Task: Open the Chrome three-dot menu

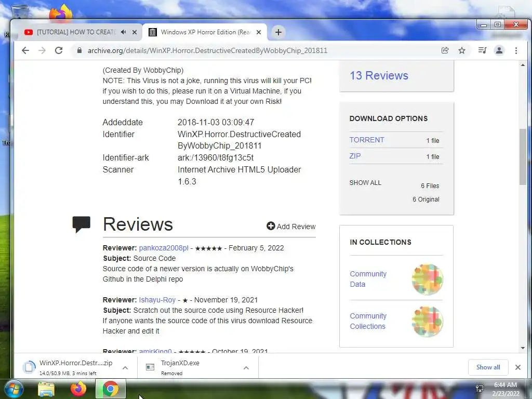Action: click(516, 50)
